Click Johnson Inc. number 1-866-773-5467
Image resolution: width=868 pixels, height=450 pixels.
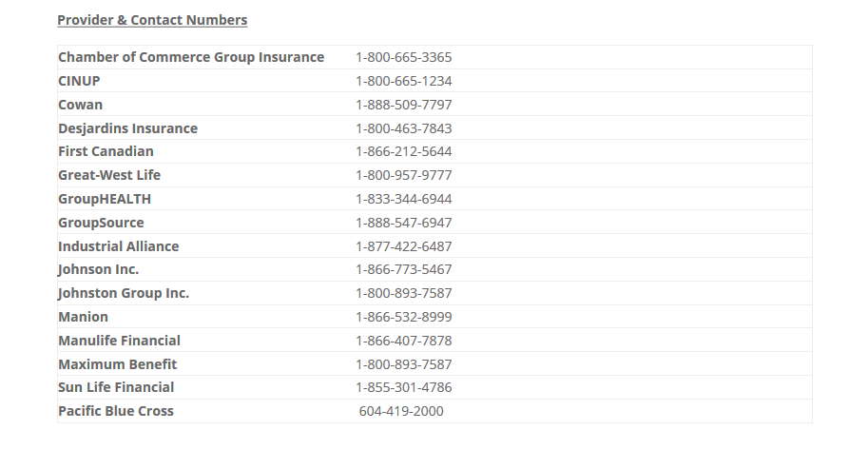(x=403, y=269)
